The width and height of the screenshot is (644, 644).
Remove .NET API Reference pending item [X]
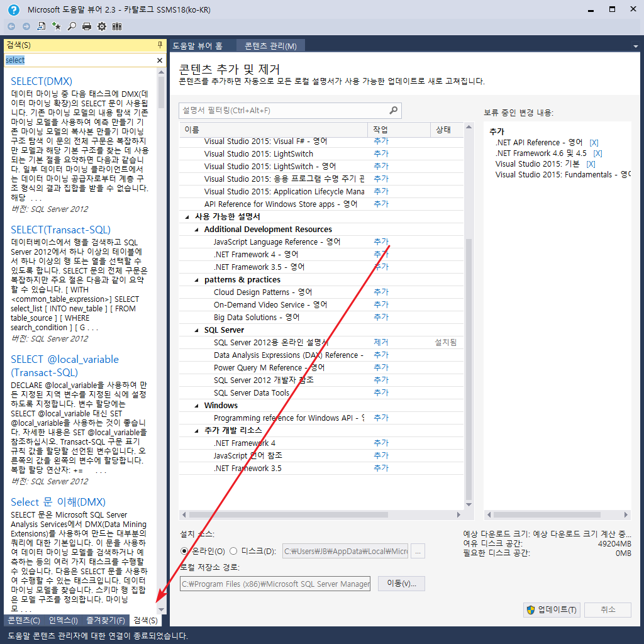tap(594, 143)
